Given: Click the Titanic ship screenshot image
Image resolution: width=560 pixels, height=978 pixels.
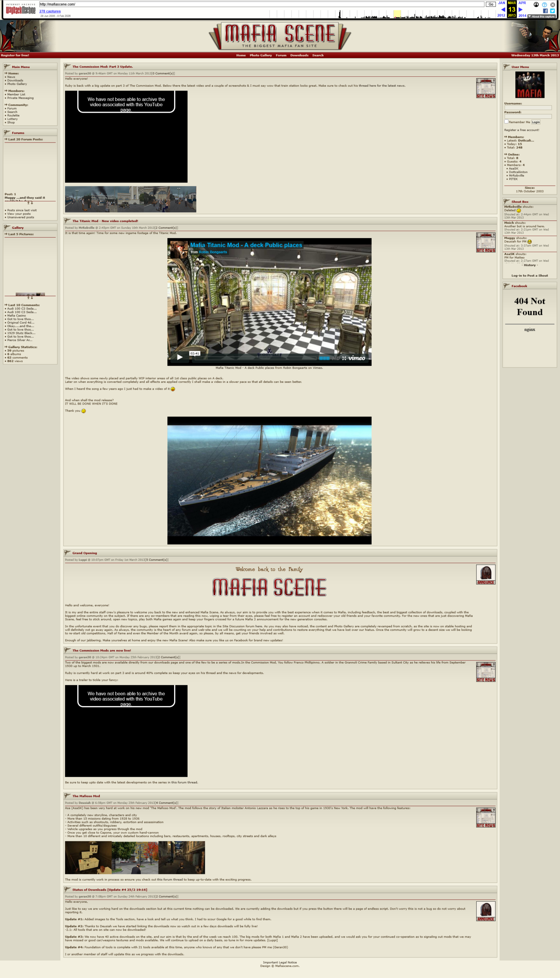Looking at the screenshot, I should click(269, 480).
